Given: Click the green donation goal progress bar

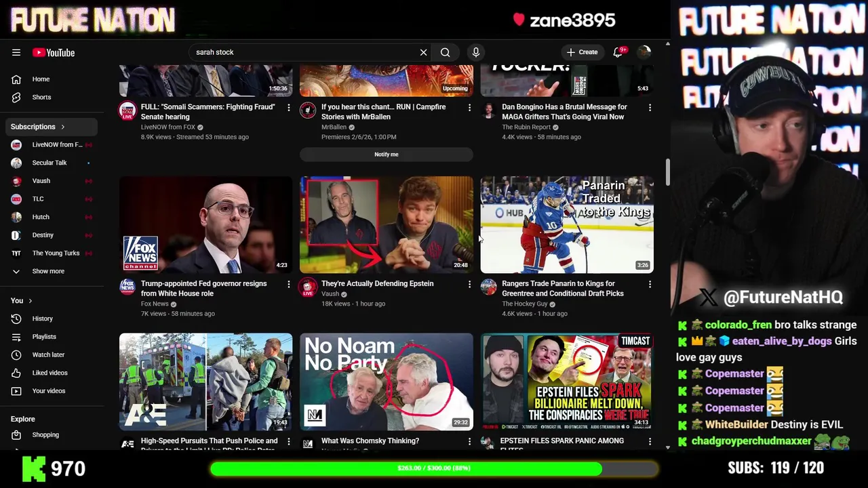Looking at the screenshot, I should pyautogui.click(x=434, y=468).
